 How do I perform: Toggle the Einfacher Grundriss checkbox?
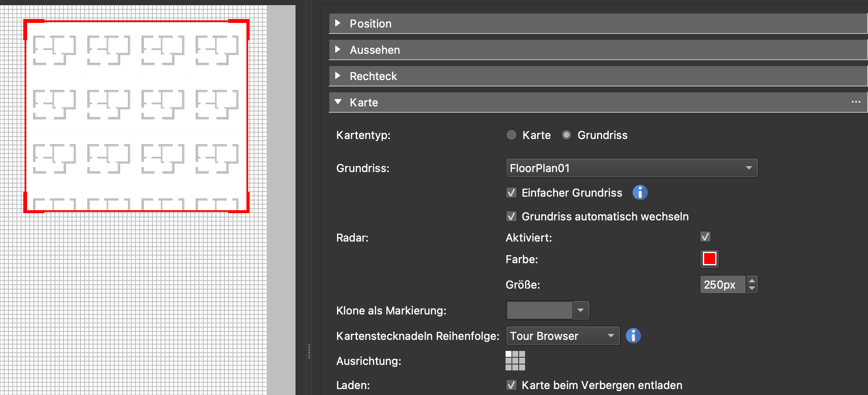(x=511, y=193)
